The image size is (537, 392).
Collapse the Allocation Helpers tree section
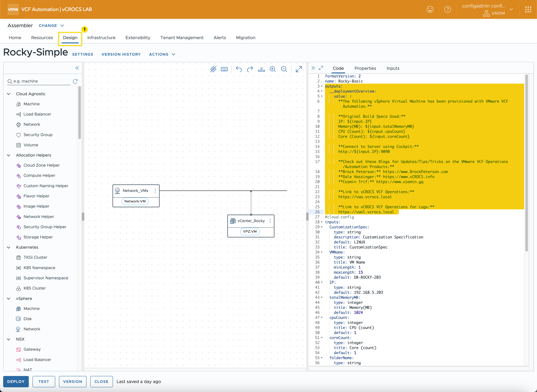pyautogui.click(x=9, y=155)
